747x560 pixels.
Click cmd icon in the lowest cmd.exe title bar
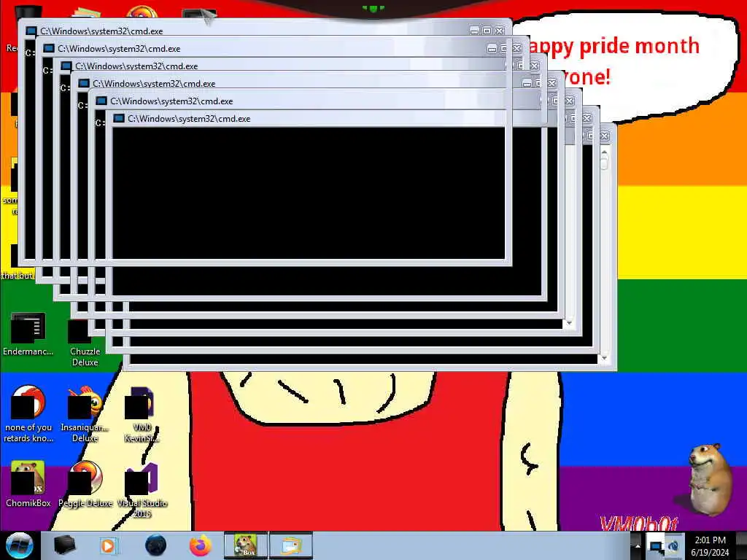click(x=119, y=119)
